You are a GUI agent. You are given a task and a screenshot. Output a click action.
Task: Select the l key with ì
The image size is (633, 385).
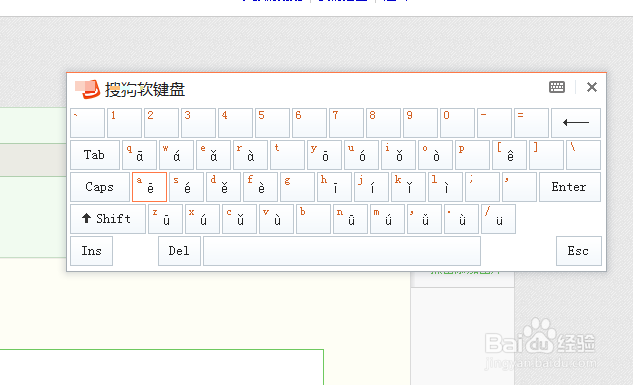pyautogui.click(x=446, y=187)
